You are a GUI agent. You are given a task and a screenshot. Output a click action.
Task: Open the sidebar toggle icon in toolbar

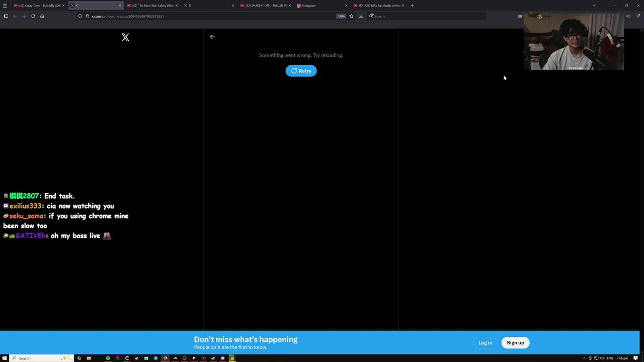tap(6, 16)
